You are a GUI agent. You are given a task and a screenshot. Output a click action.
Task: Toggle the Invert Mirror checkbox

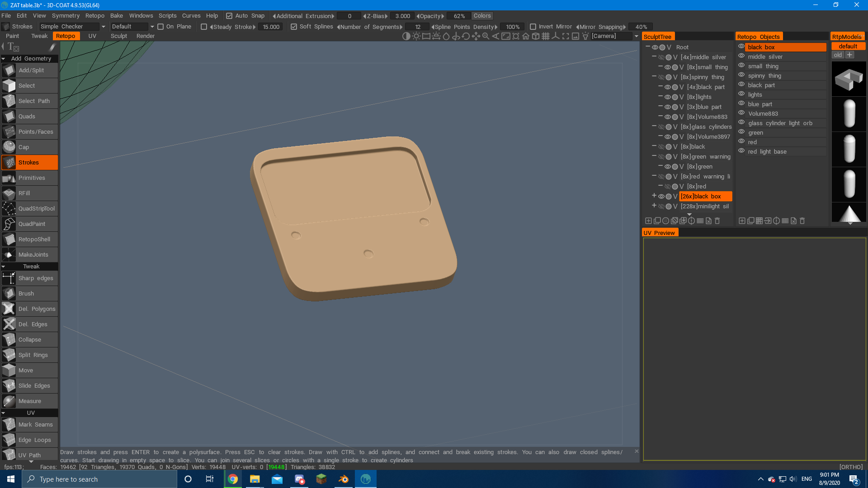click(x=533, y=27)
